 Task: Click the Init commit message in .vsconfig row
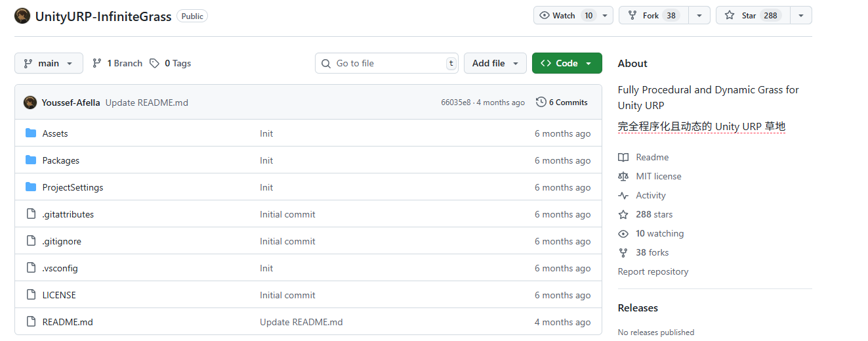(266, 268)
